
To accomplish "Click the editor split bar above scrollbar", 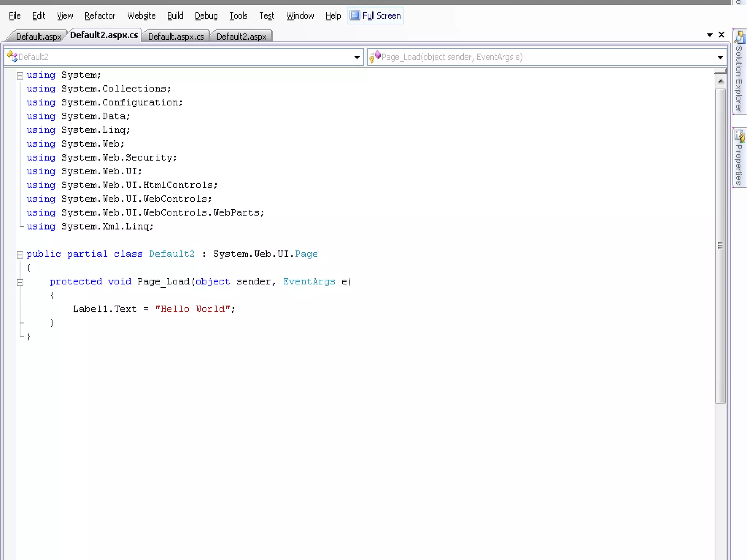I will tap(720, 71).
